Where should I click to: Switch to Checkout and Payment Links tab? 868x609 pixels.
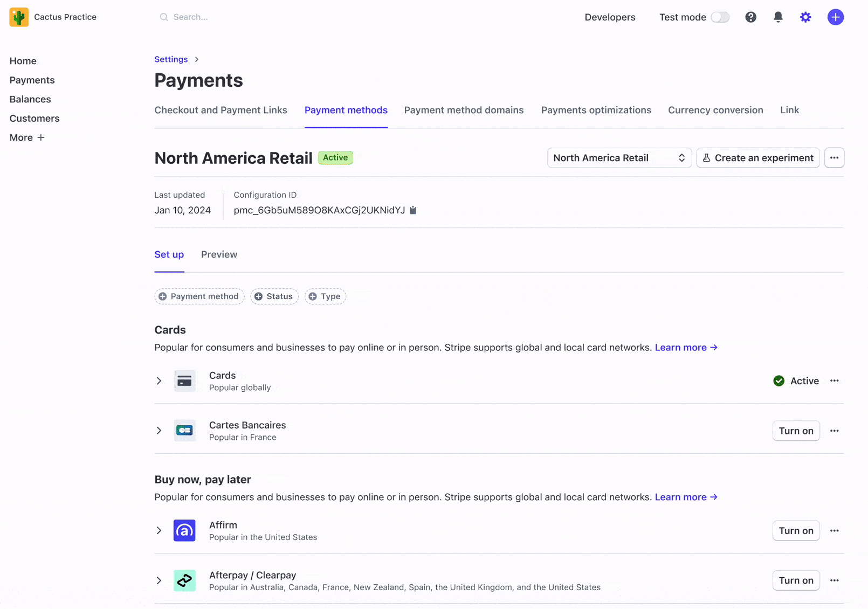coord(221,110)
